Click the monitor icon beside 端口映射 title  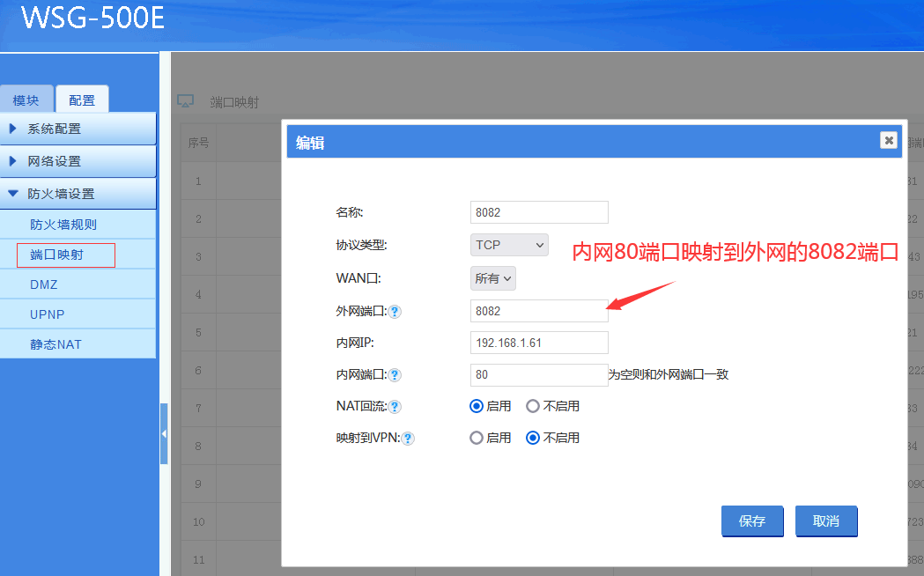pyautogui.click(x=185, y=101)
